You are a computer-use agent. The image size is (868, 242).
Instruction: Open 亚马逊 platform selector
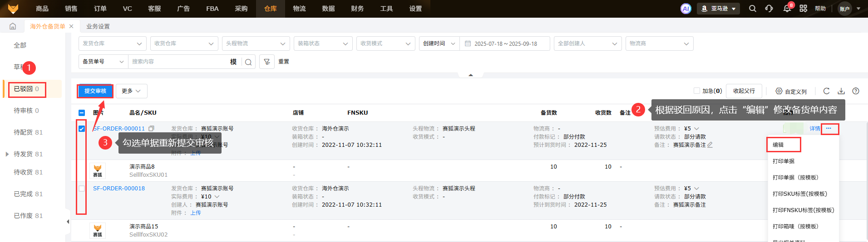pos(719,9)
